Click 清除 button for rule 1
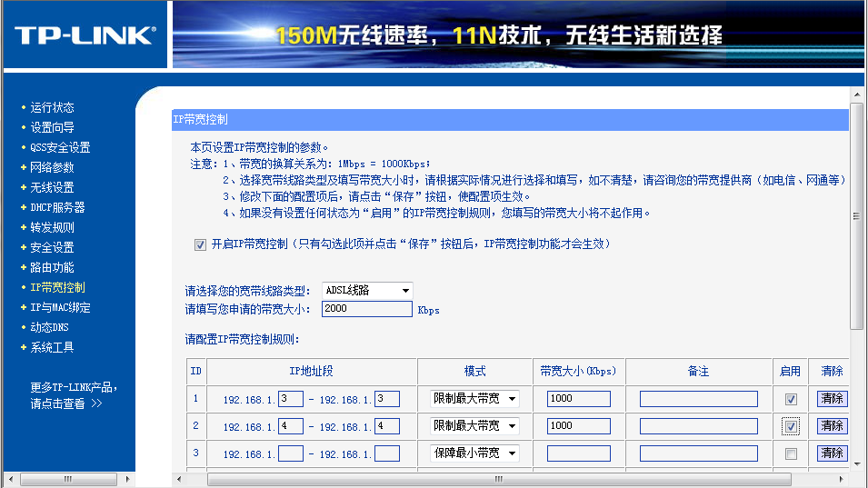The image size is (868, 488). click(x=832, y=398)
